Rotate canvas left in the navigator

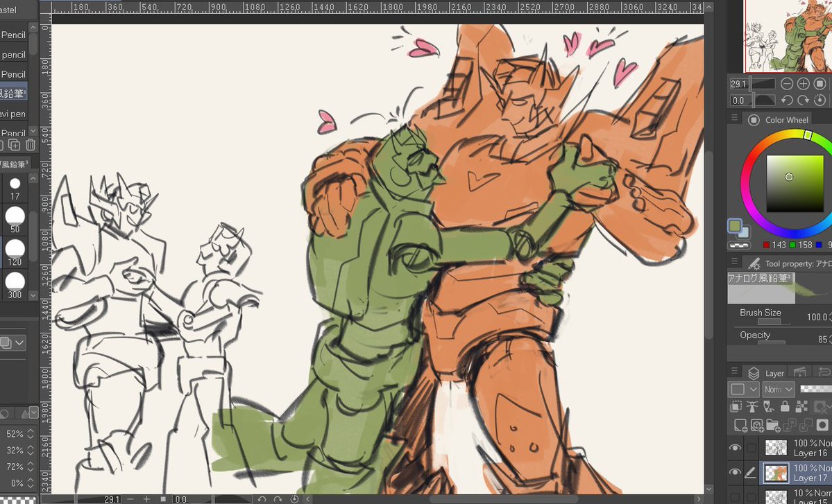coord(787,100)
